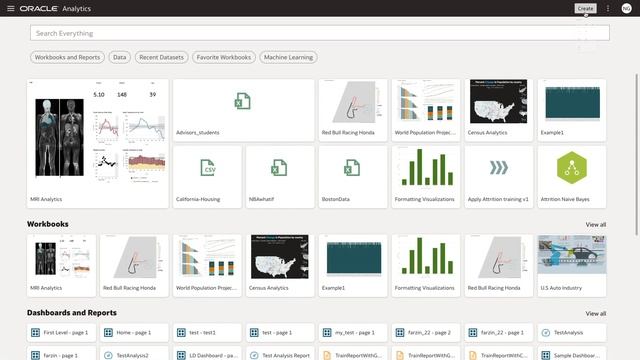Viewport: 640px width, 360px height.
Task: Click the report icon beside TrainReportWithC...
Action: tap(473, 356)
